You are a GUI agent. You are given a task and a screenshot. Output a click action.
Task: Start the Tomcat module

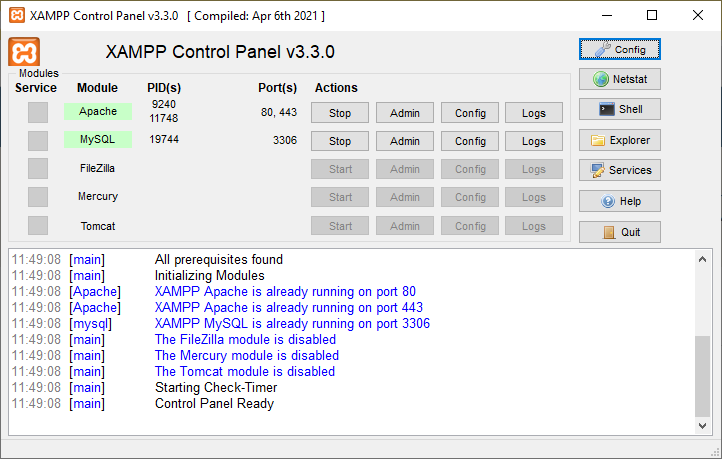point(340,226)
